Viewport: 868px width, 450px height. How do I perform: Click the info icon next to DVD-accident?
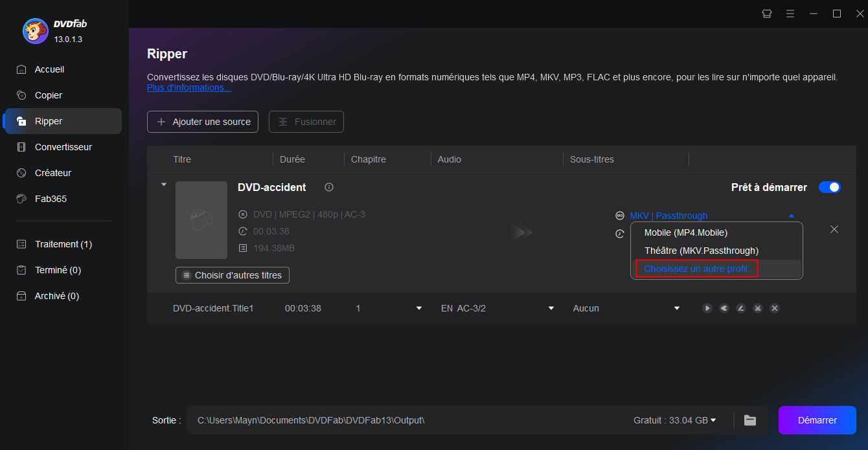tap(329, 187)
